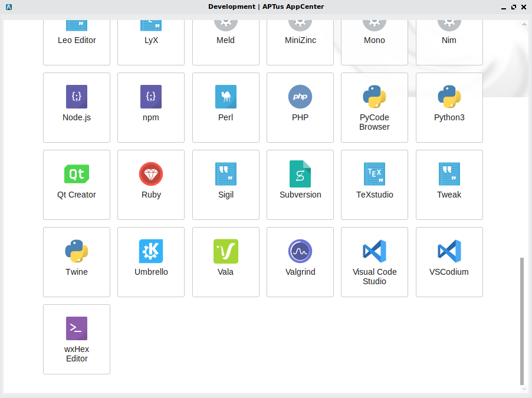Screen dimensions: 532x398
Task: Minimize the AppCenter window
Action: point(504,8)
